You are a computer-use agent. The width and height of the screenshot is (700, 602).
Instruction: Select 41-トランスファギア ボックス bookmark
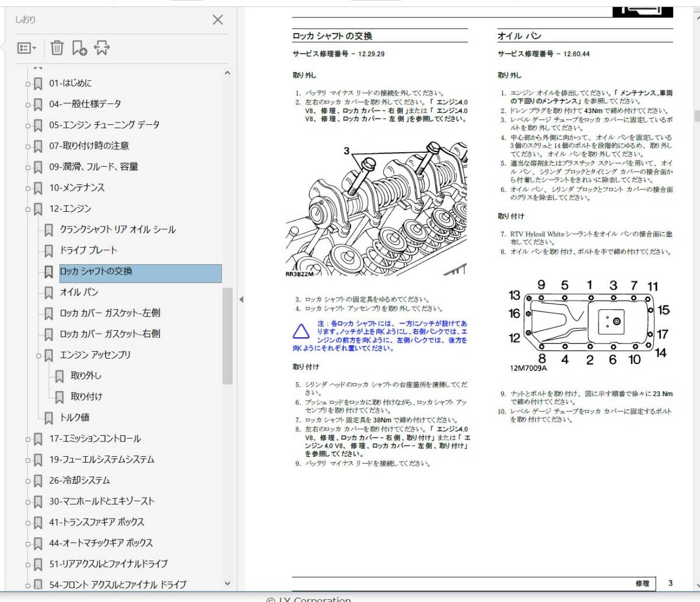pos(96,522)
